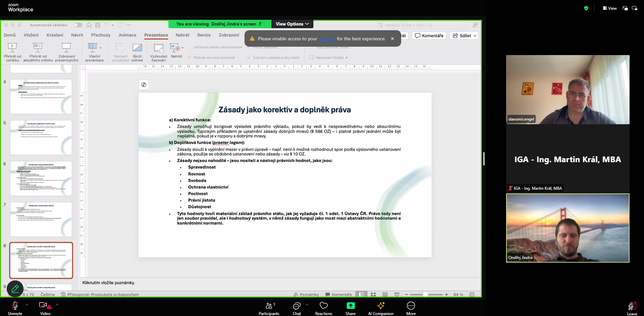Toggle the Automatické ukládání switch

click(x=78, y=25)
